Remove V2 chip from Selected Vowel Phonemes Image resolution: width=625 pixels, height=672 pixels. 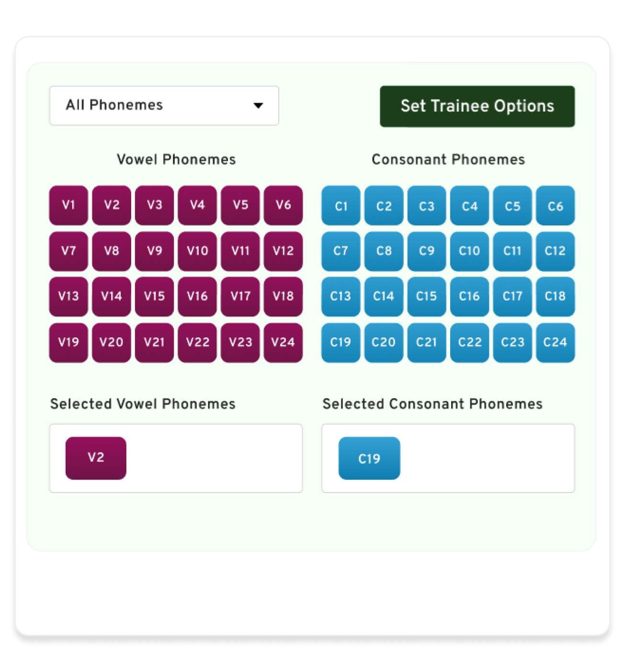tap(96, 458)
